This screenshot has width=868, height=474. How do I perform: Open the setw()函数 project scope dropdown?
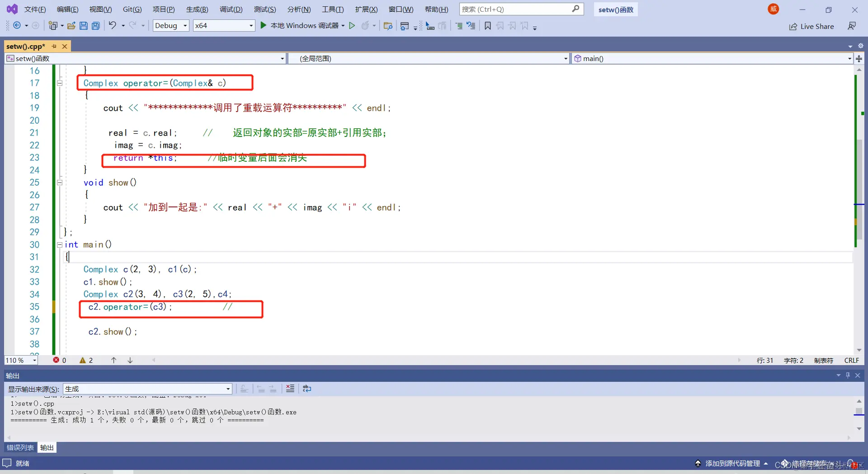[x=145, y=59]
